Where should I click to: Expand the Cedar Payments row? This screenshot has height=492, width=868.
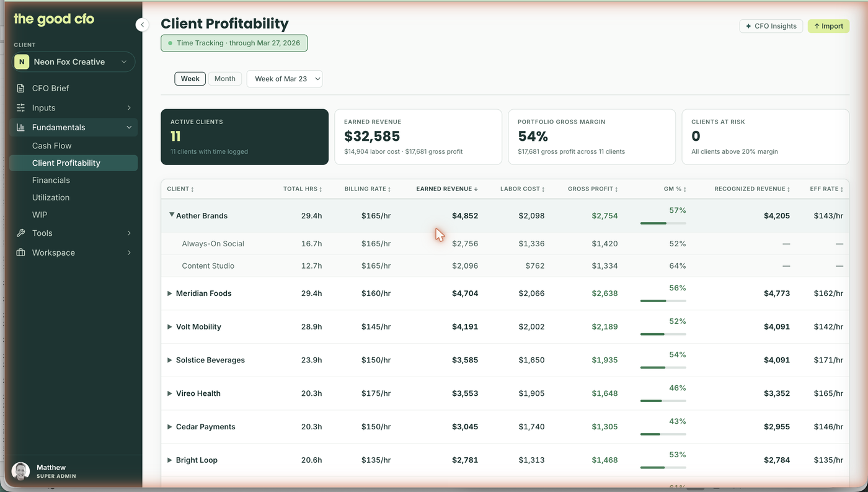pyautogui.click(x=170, y=427)
